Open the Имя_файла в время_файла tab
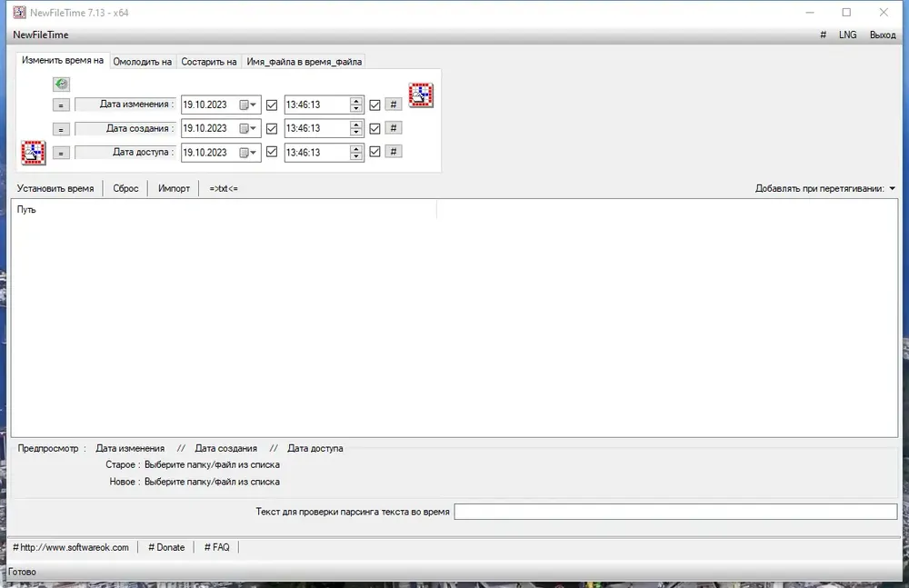The height and width of the screenshot is (588, 909). point(305,62)
